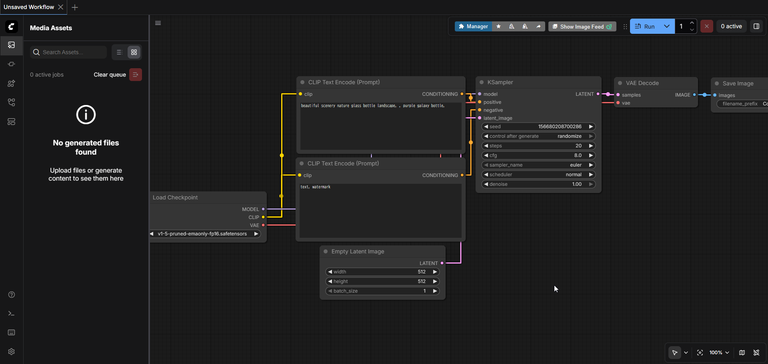Screen dimensions: 768x364
Task: Decrease the steps value with left arrow
Action: pyautogui.click(x=486, y=146)
